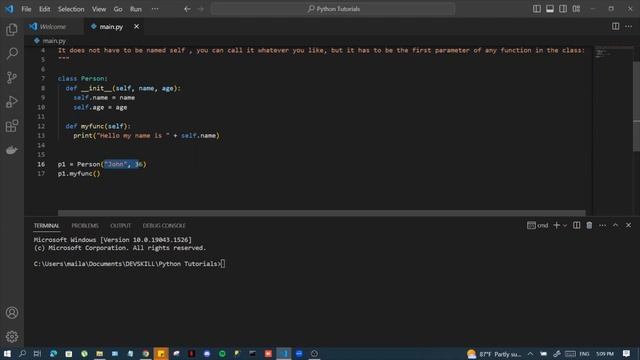Image resolution: width=640 pixels, height=360 pixels.
Task: Create a new terminal with plus icon
Action: [x=556, y=225]
